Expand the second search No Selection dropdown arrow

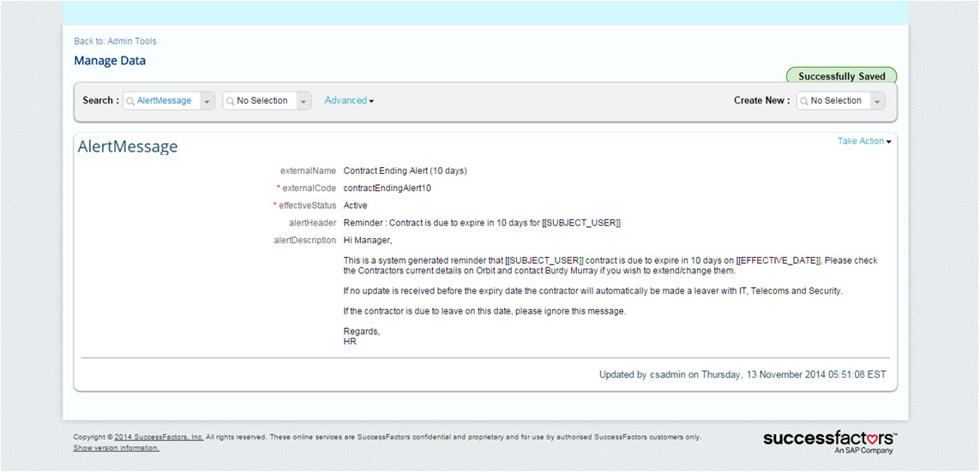click(x=304, y=101)
